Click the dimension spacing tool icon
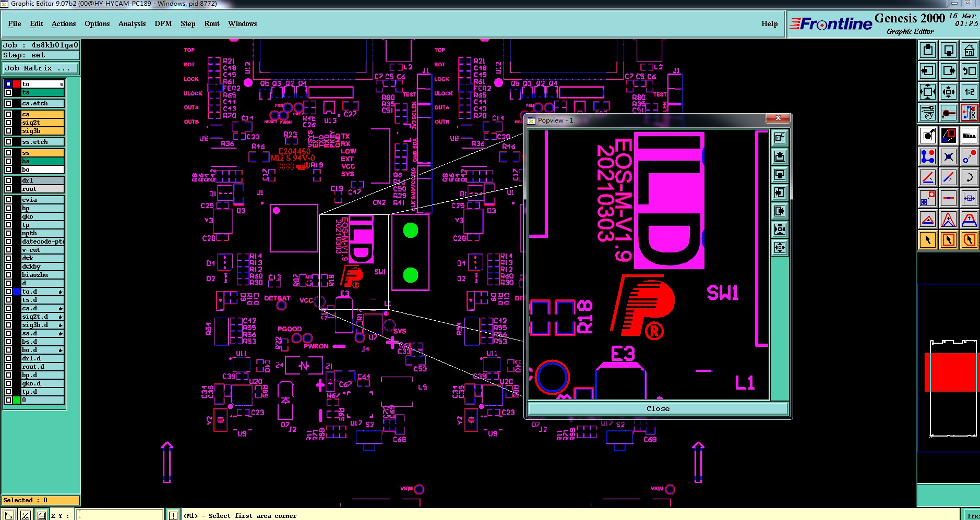This screenshot has height=520, width=980. 969,198
